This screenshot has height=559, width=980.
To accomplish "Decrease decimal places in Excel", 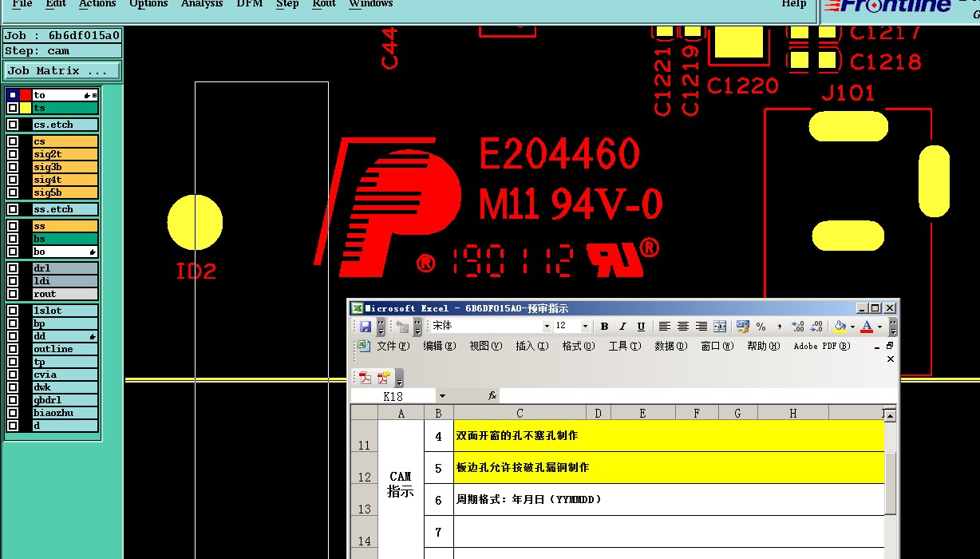I will 816,327.
